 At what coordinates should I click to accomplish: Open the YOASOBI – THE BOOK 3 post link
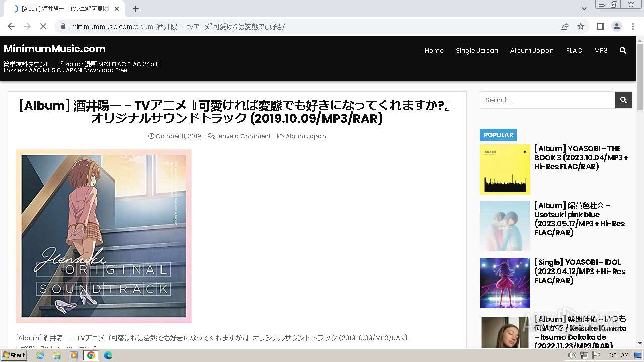pyautogui.click(x=582, y=157)
